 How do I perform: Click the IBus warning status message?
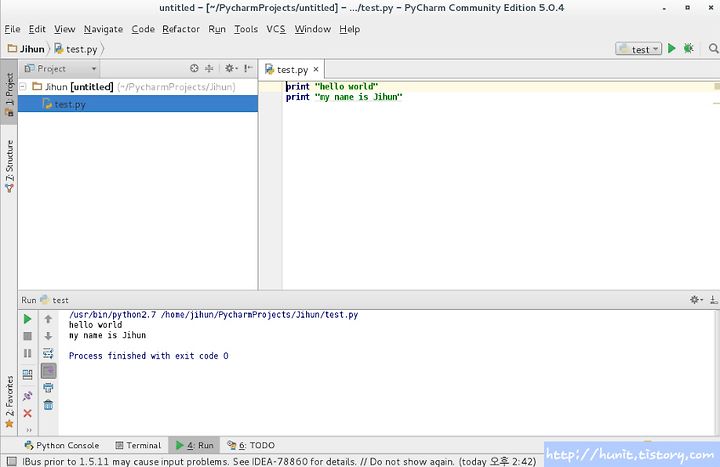[279, 461]
